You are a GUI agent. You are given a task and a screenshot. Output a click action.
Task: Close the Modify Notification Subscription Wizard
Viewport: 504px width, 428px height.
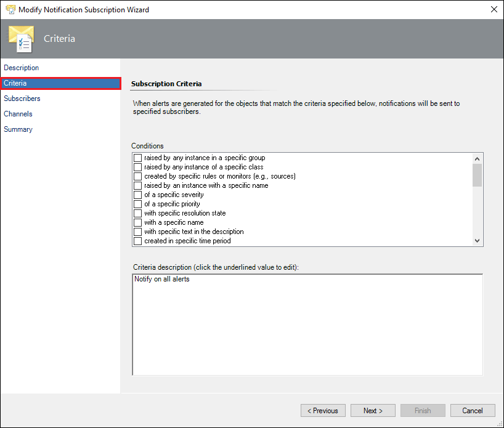click(494, 9)
